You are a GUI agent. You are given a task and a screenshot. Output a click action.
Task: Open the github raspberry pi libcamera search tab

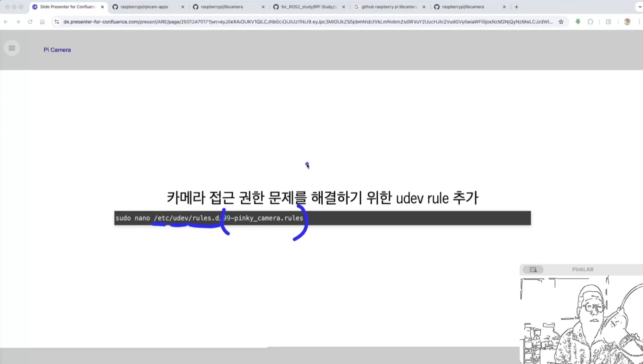pos(389,7)
